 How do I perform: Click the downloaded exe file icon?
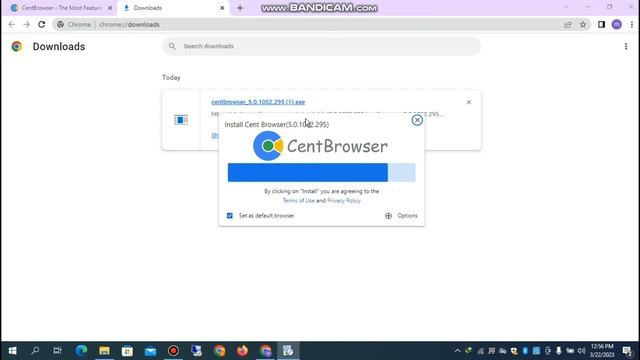coord(181,120)
